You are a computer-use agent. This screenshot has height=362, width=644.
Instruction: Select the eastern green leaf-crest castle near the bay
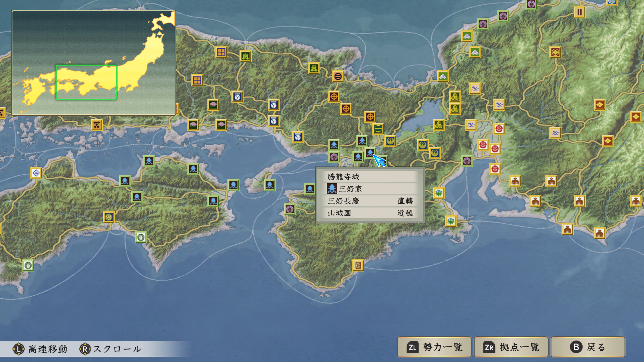point(314,68)
